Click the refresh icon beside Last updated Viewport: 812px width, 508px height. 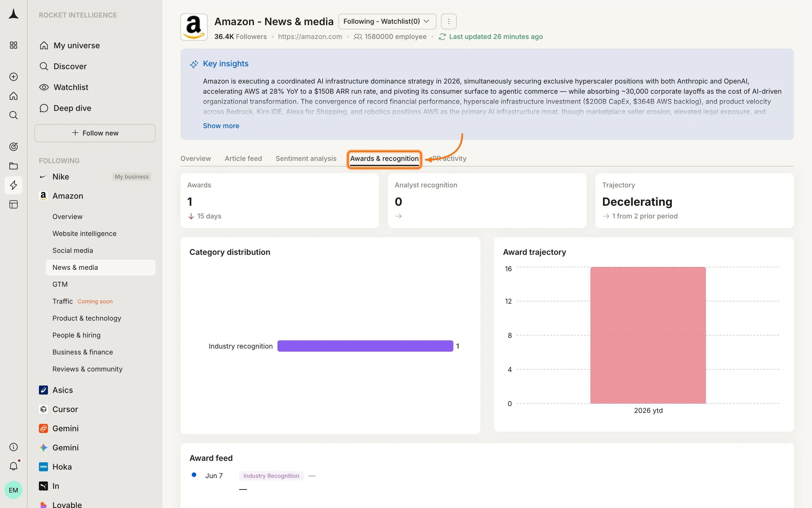pyautogui.click(x=442, y=37)
